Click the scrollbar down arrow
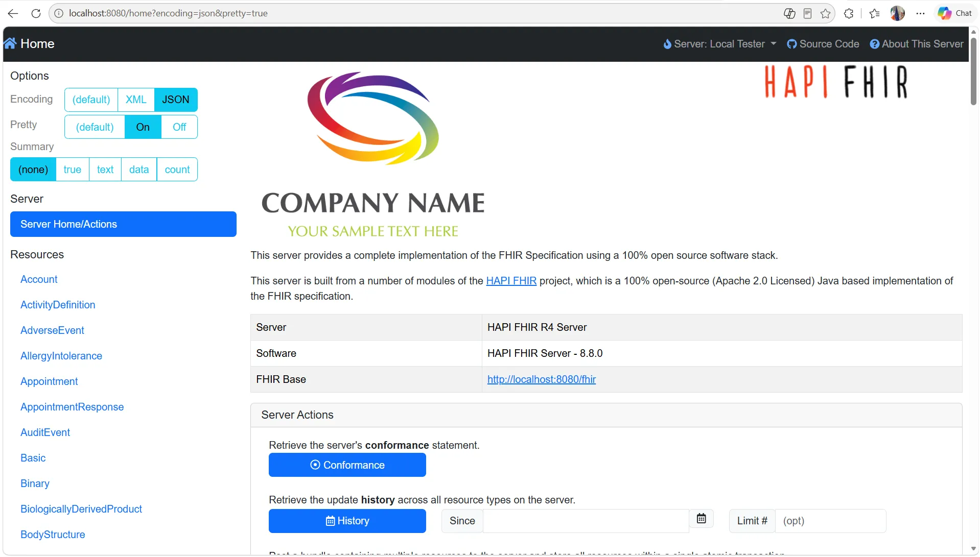The width and height of the screenshot is (980, 557). point(974,549)
